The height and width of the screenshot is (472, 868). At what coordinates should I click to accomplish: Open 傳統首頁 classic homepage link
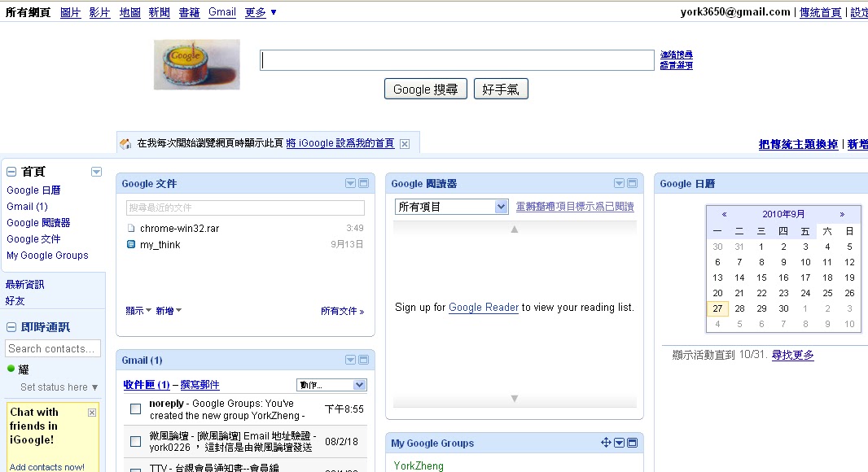[x=821, y=12]
